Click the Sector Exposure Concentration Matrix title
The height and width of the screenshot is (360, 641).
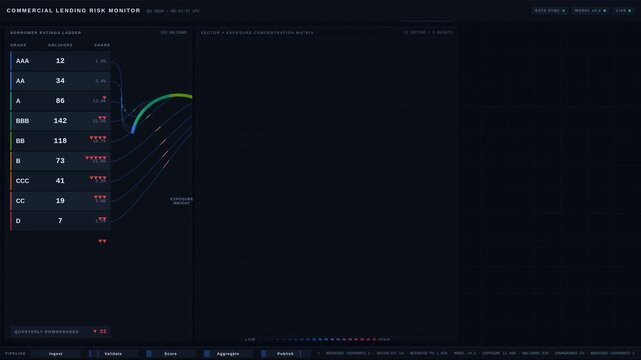(257, 33)
